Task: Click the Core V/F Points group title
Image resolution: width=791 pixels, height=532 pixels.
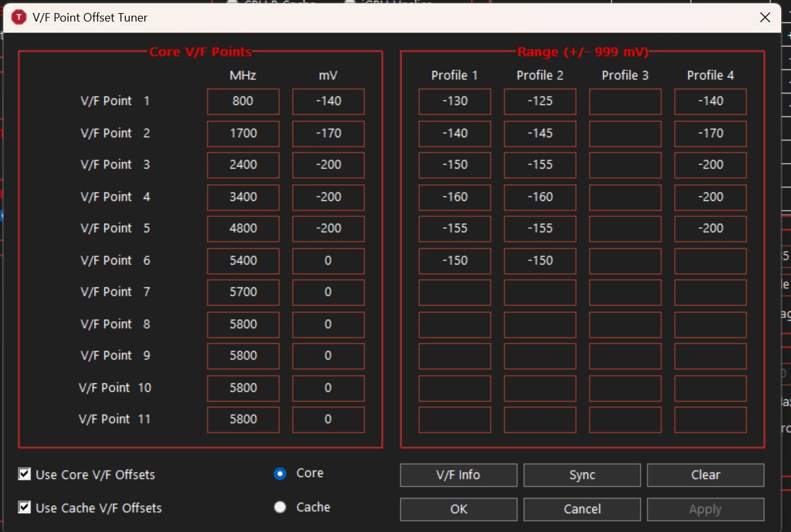Action: tap(201, 52)
